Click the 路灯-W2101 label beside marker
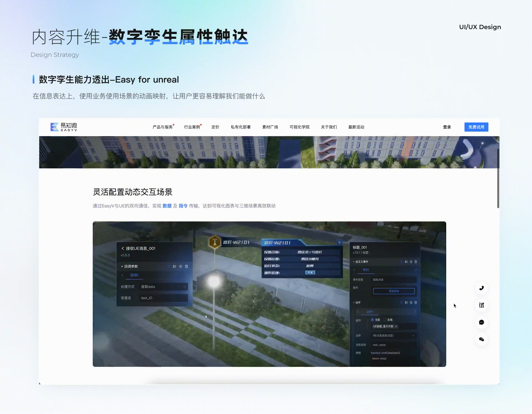 (236, 242)
